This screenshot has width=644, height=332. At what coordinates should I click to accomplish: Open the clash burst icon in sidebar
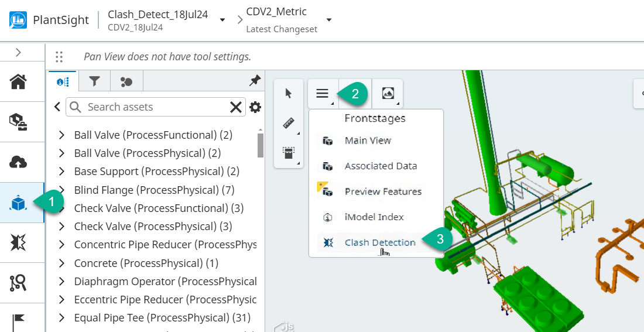[18, 242]
